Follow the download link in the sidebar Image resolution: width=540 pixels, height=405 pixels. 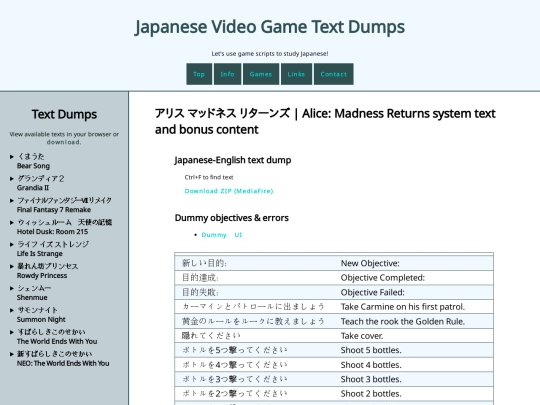click(64, 142)
